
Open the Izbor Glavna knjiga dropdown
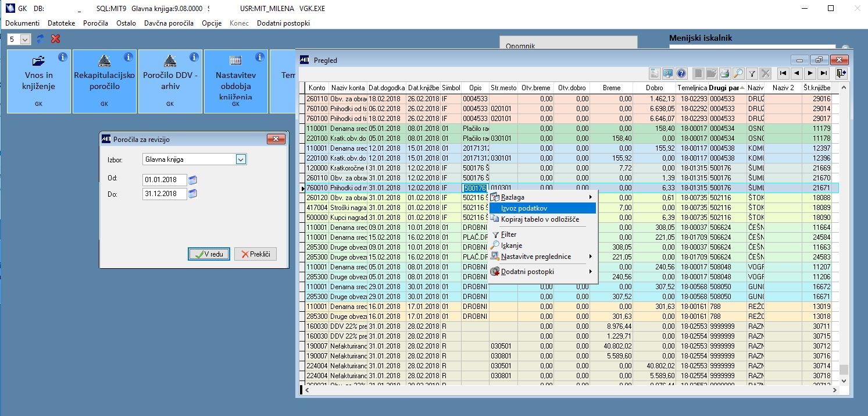click(241, 159)
